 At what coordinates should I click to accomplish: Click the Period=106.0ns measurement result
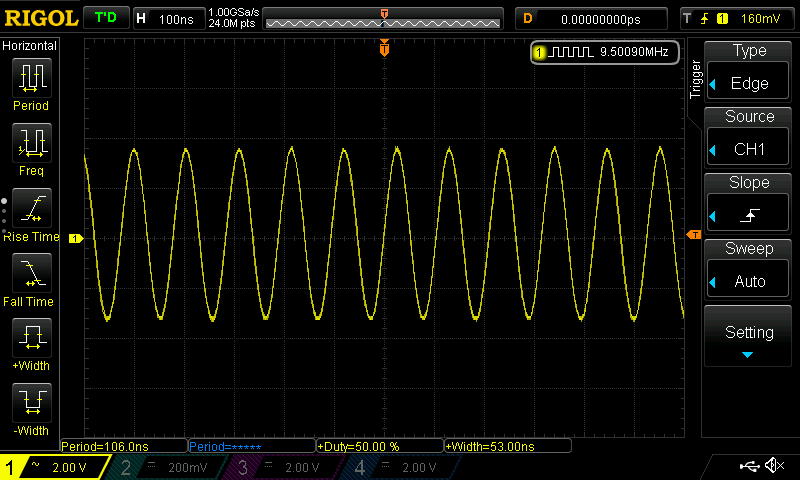click(124, 446)
